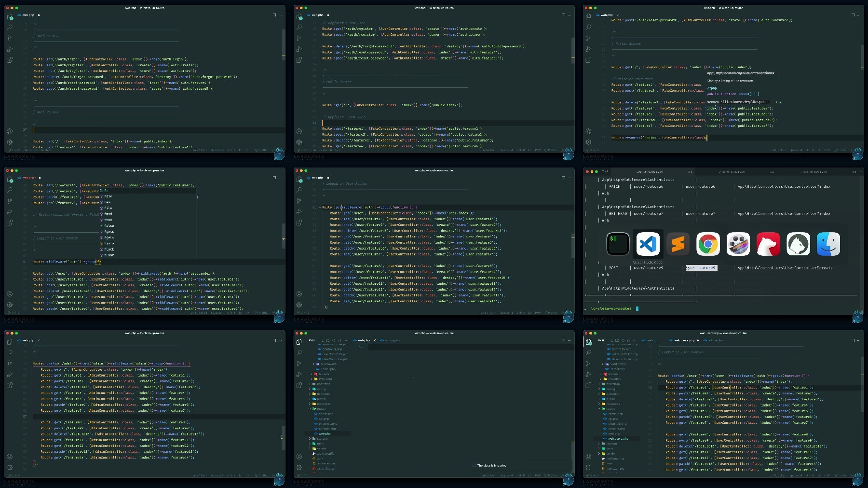Open Search icon in the web.users.php window

[x=588, y=352]
